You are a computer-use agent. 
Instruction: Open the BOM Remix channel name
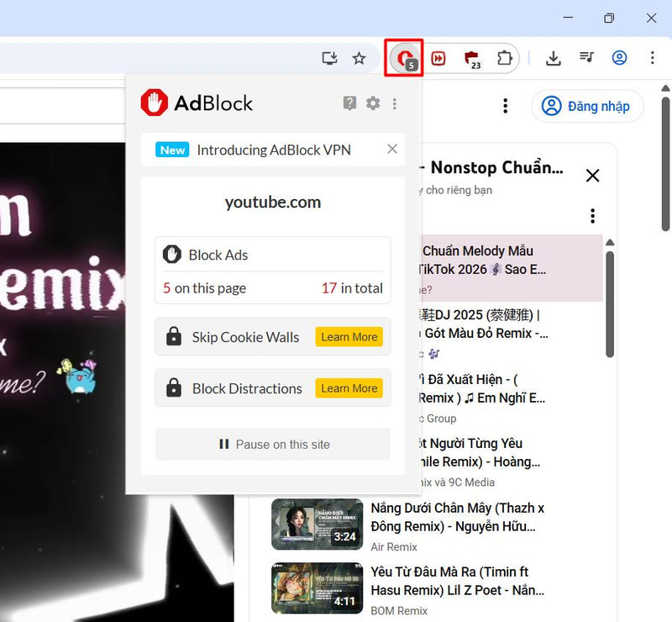[x=399, y=610]
